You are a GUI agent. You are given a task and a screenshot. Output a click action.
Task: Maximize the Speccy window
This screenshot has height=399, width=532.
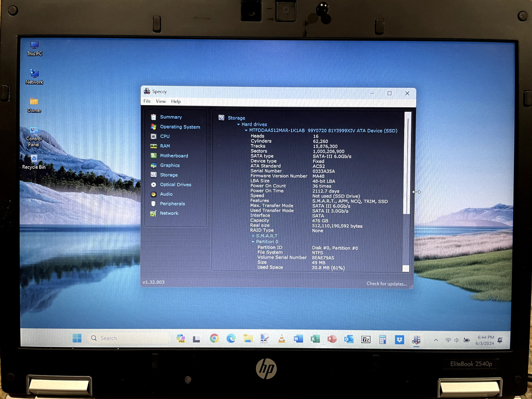[x=389, y=93]
